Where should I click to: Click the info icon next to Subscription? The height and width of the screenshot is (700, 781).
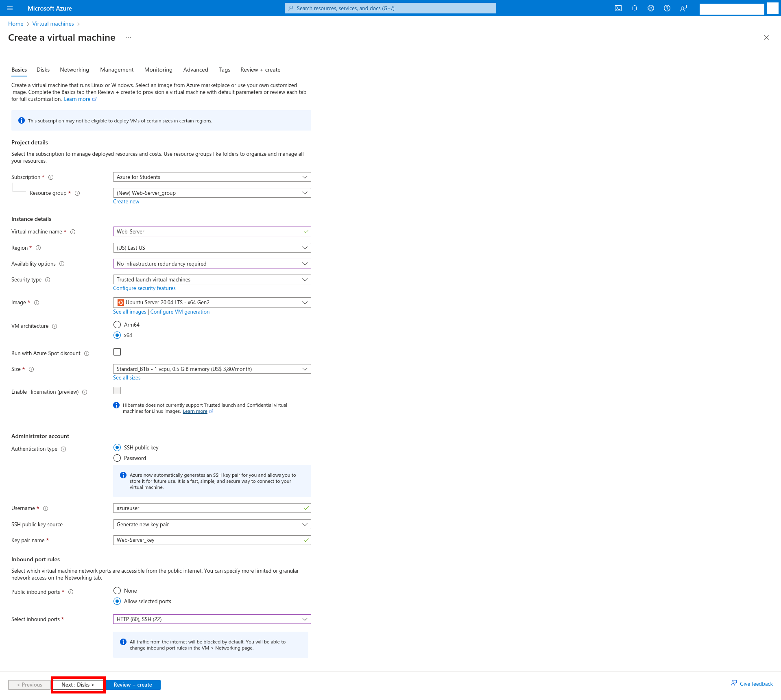coord(51,177)
